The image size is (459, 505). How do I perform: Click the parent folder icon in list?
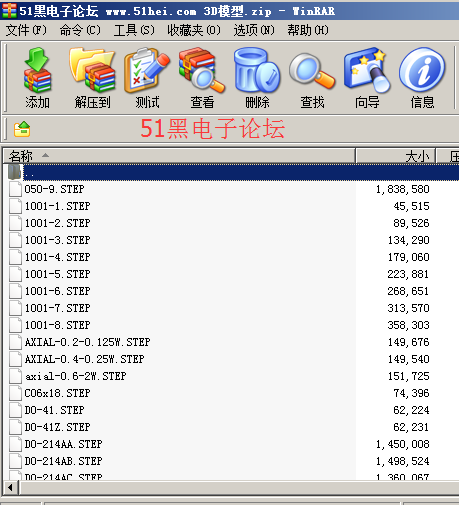14,172
